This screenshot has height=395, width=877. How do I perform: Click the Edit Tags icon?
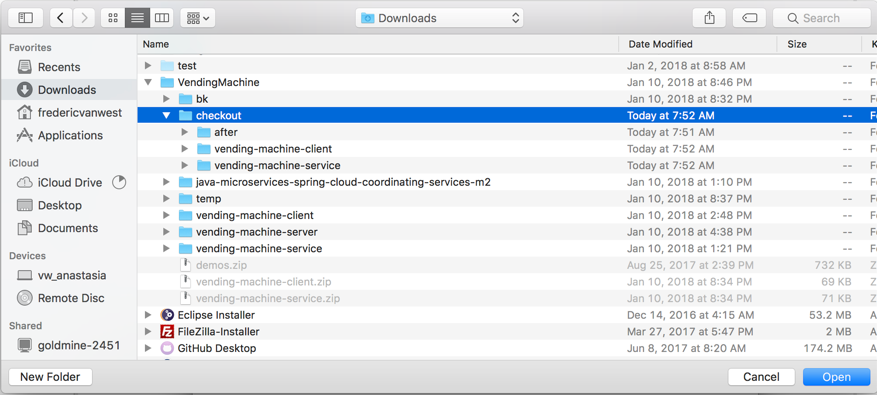pos(749,18)
